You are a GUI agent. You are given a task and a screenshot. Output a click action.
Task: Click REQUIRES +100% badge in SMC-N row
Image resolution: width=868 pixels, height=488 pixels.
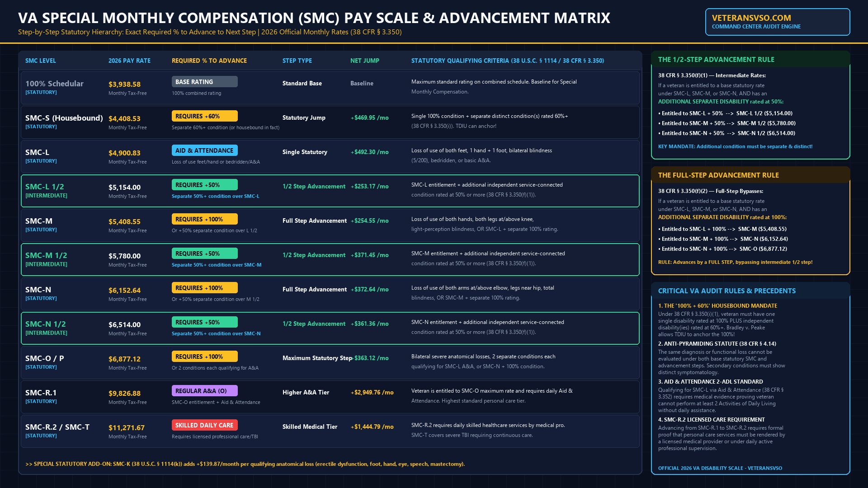coord(204,288)
